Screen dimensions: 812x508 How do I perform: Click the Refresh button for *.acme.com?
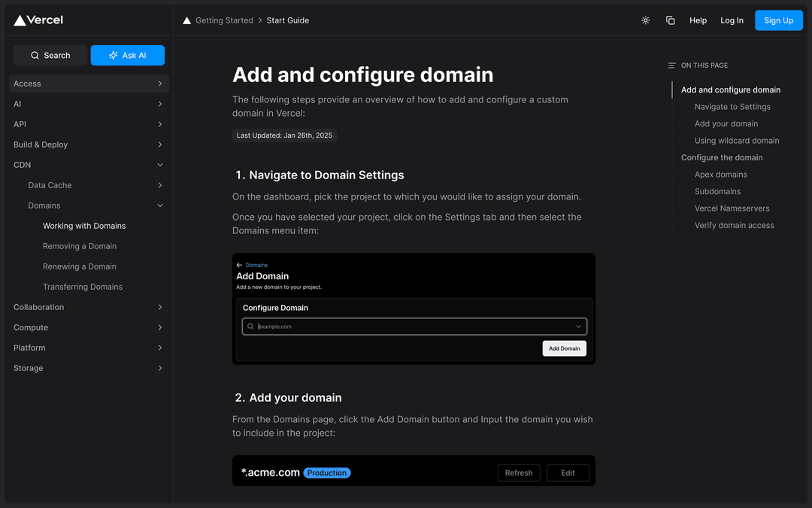[x=519, y=473]
